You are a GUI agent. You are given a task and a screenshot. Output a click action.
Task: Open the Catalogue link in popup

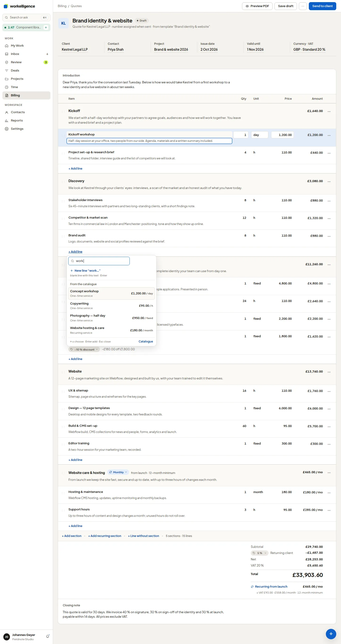(145, 341)
